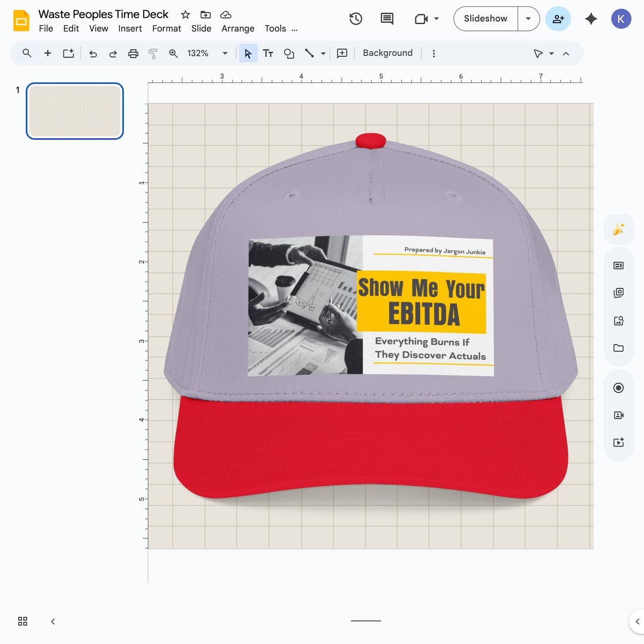
Task: Expand the video call options dropdown
Action: (x=437, y=19)
